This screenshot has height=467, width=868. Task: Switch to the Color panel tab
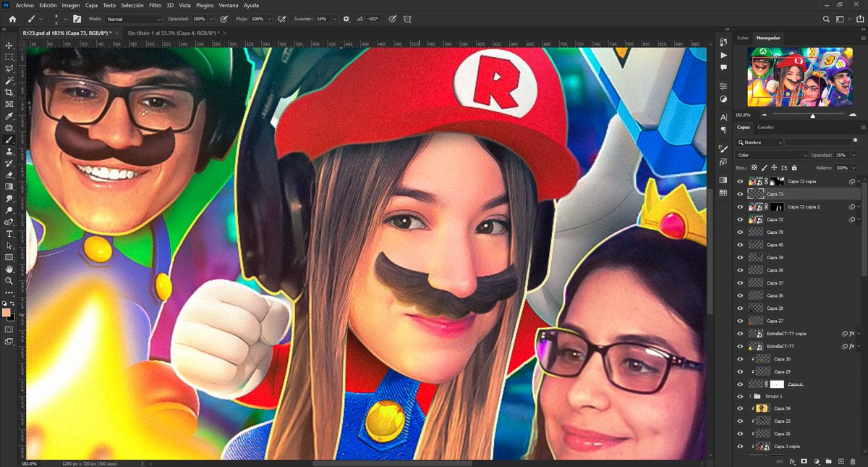pyautogui.click(x=743, y=38)
